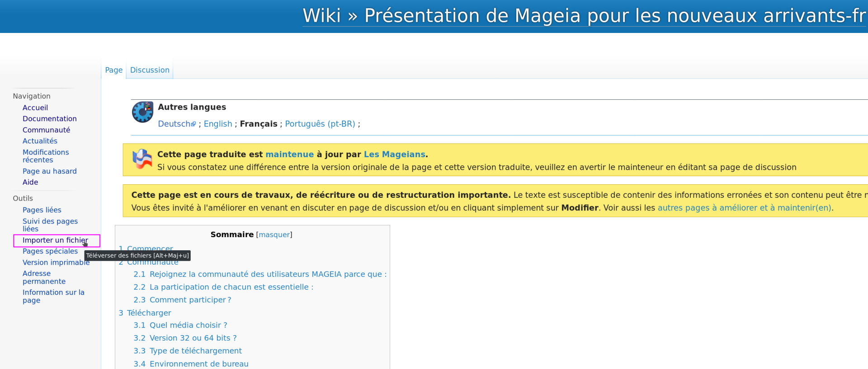Viewport: 868px width, 369px height.
Task: Click the bold 'Français' current language text
Action: [x=259, y=124]
